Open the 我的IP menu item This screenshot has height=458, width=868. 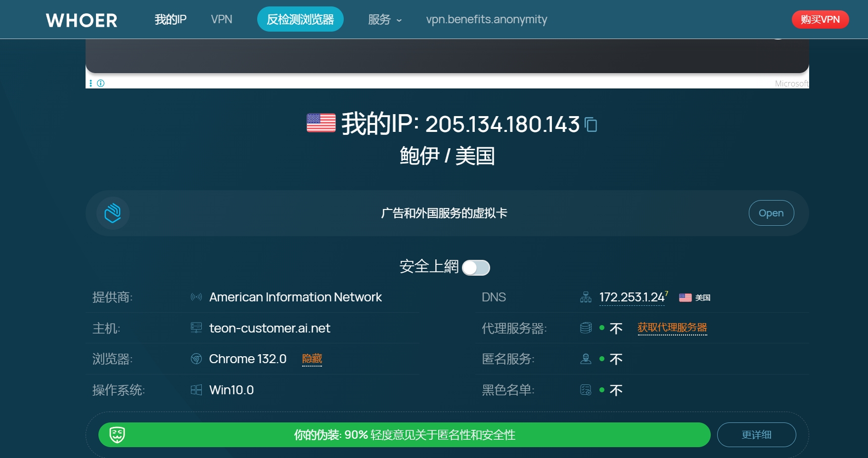(170, 20)
